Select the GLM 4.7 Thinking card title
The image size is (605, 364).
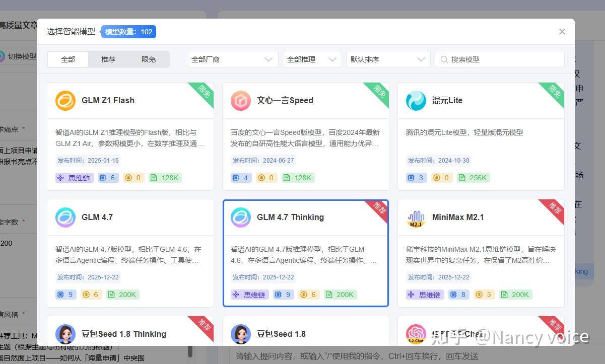290,217
